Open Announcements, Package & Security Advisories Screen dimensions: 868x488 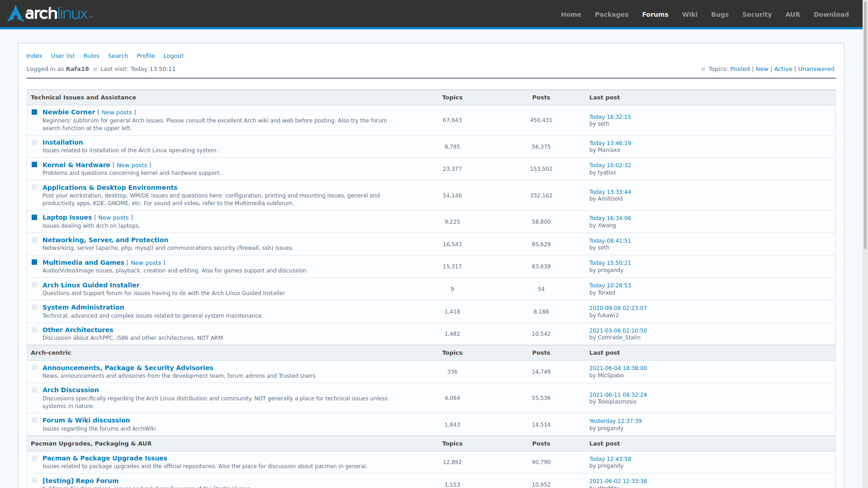pos(128,368)
